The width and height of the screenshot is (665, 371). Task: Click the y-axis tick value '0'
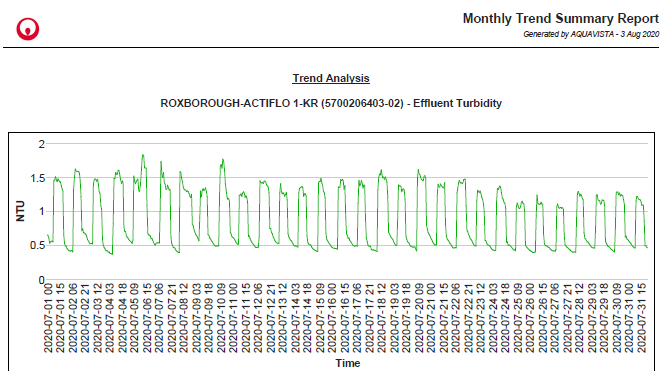coord(42,280)
